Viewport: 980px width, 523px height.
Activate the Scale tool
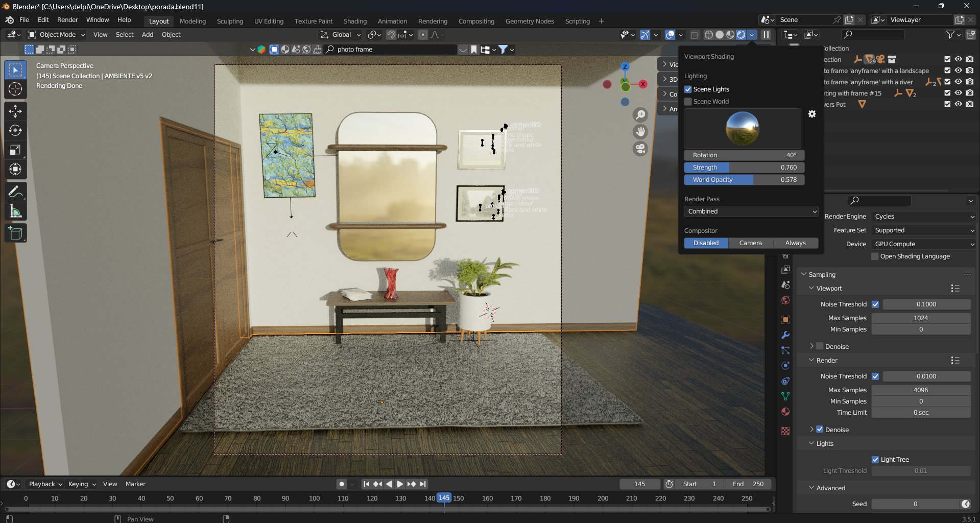15,150
